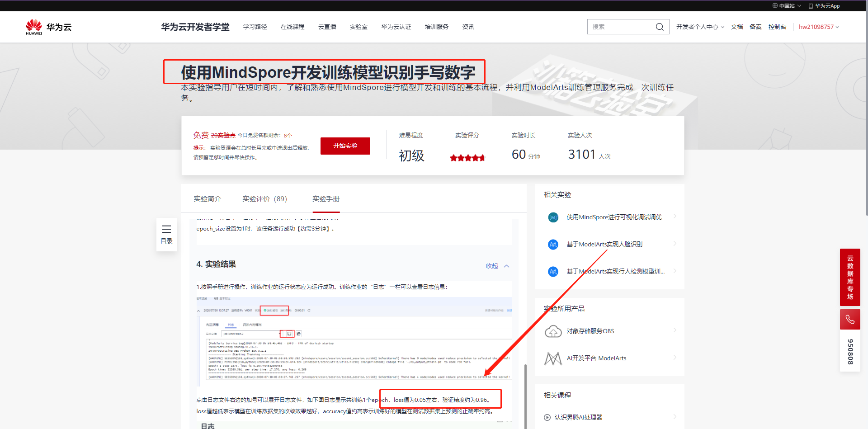
Task: Click the 华为云开发者学堂 link
Action: click(195, 27)
